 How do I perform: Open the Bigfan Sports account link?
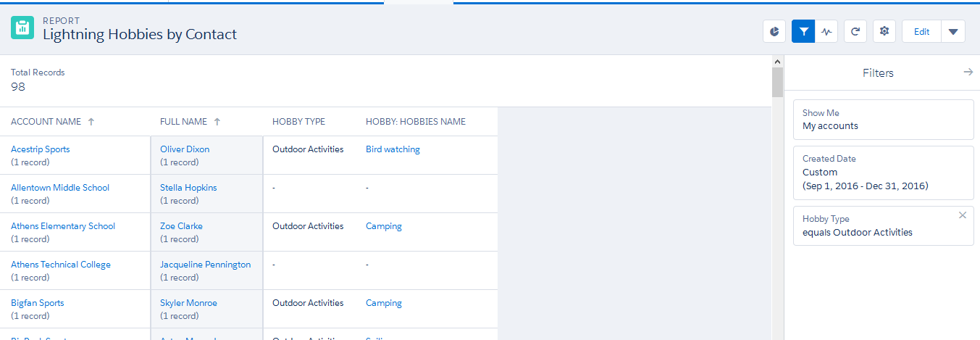click(x=38, y=303)
